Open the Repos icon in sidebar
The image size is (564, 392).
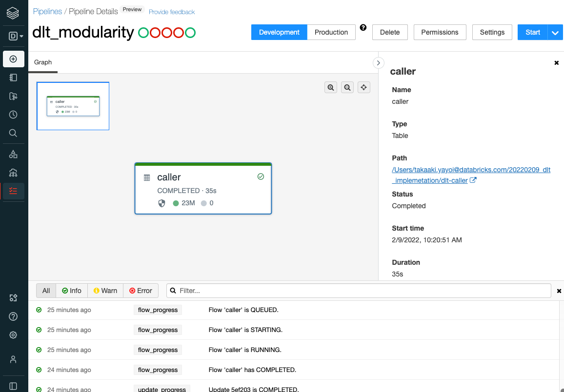tap(13, 96)
